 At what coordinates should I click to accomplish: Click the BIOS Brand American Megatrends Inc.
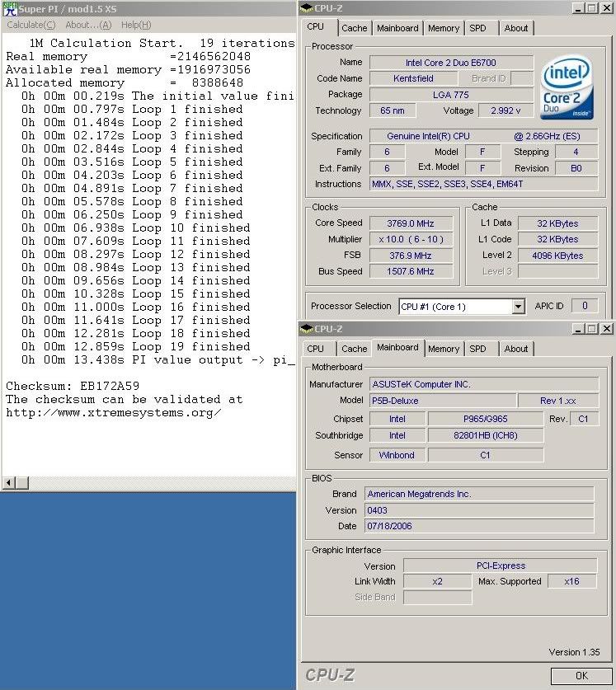tap(479, 494)
